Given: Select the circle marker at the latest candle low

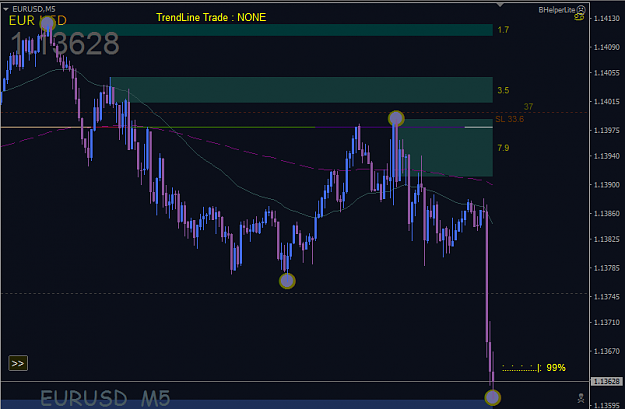Looking at the screenshot, I should [493, 397].
